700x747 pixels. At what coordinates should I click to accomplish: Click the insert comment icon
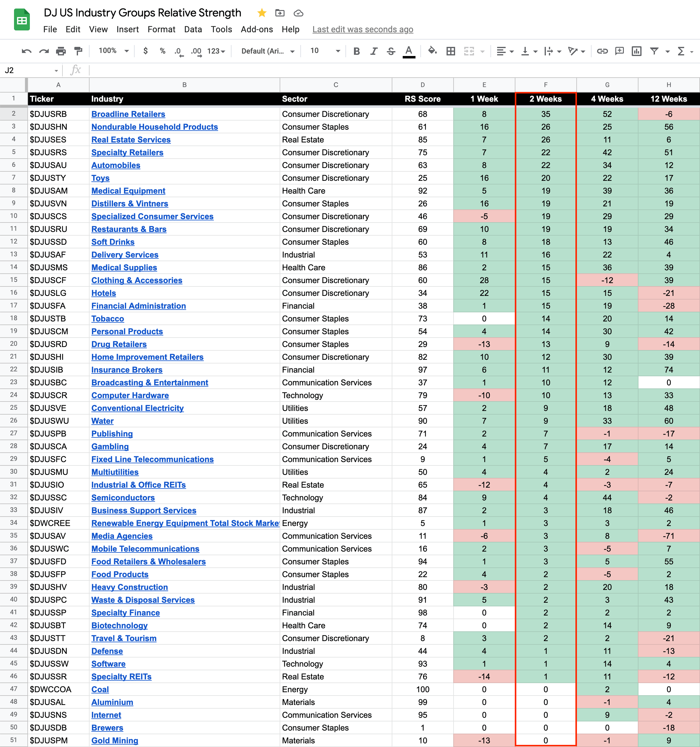click(x=619, y=51)
